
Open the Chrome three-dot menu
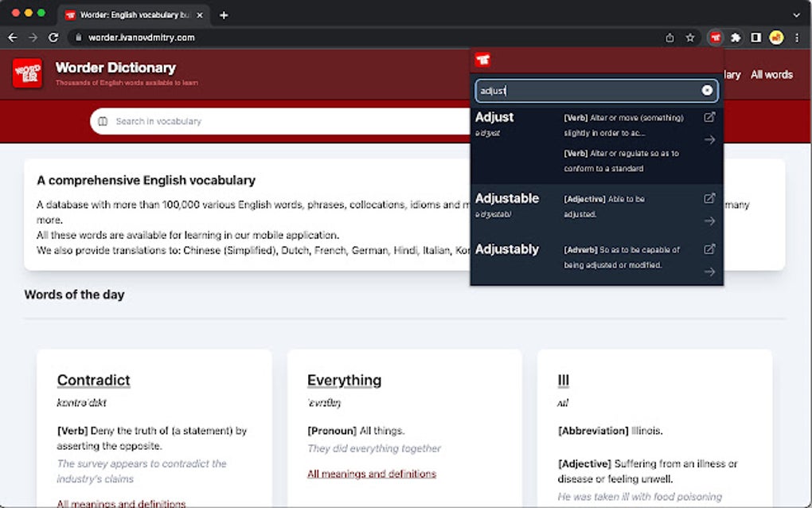(797, 37)
